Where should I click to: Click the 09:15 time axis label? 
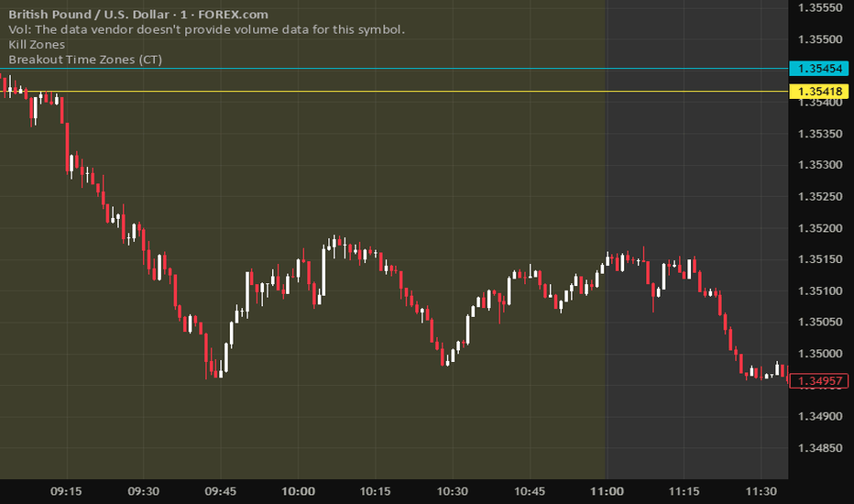click(67, 491)
